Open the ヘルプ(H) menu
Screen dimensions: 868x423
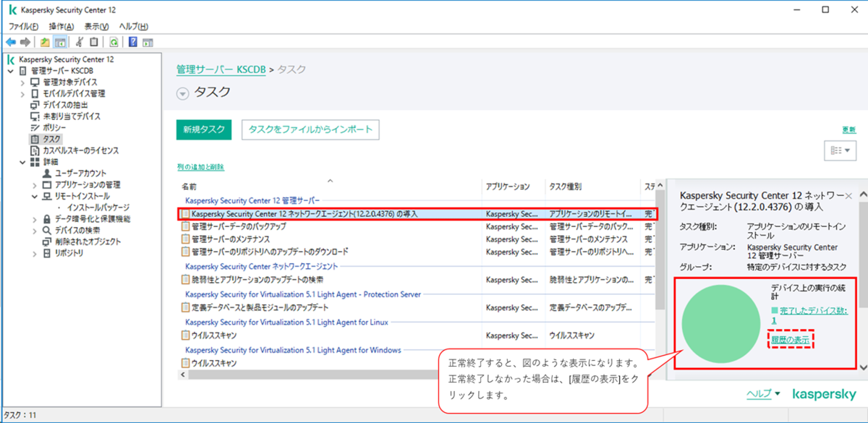(x=134, y=26)
